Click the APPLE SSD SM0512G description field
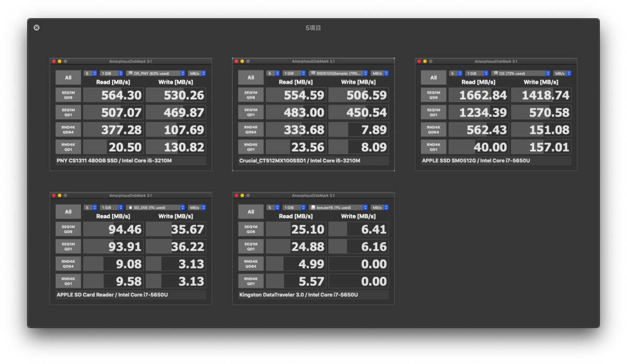The width and height of the screenshot is (627, 364). point(496,161)
